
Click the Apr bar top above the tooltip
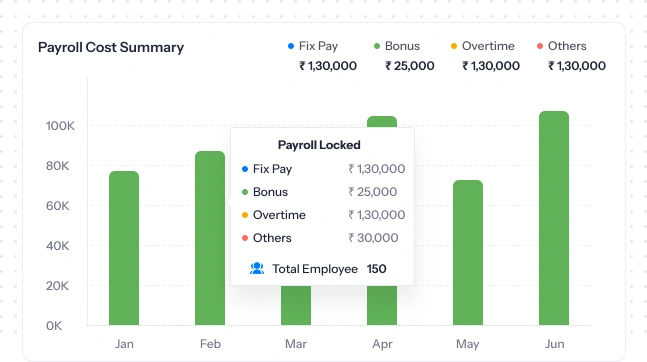pyautogui.click(x=382, y=121)
